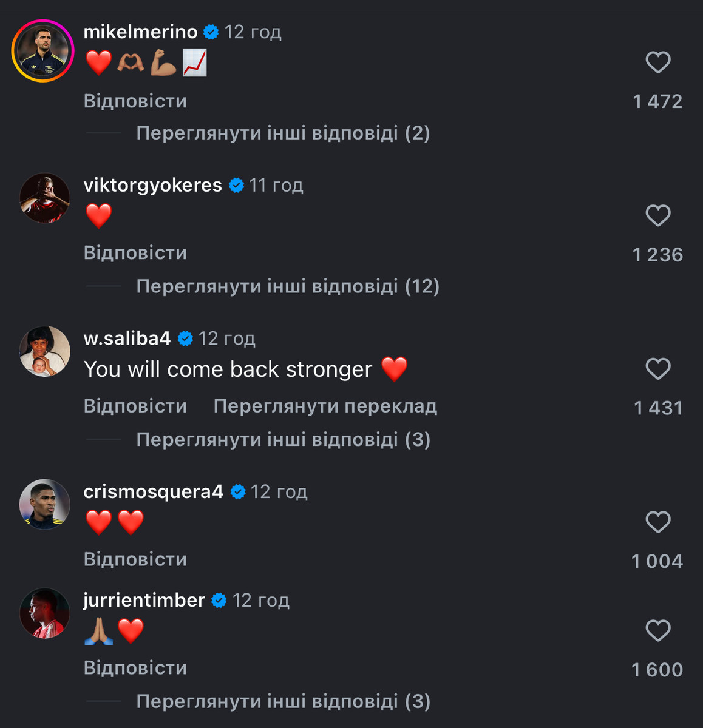Expand 2 other replies under mikelmerino
The image size is (703, 728).
coord(283,133)
